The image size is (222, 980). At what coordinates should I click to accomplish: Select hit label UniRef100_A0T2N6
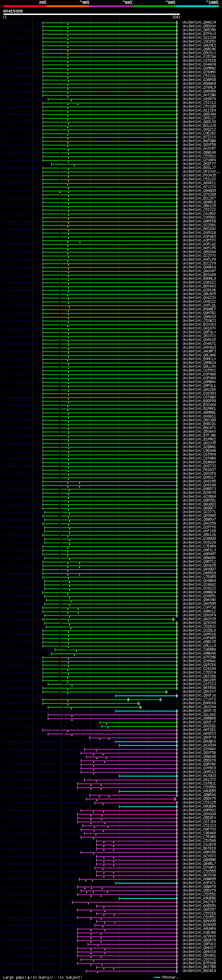coord(199,95)
